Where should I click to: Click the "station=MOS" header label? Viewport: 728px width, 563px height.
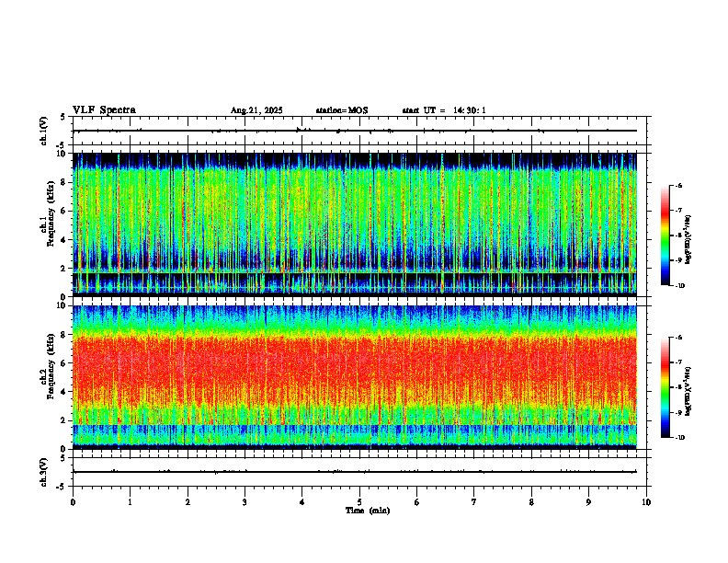[342, 110]
